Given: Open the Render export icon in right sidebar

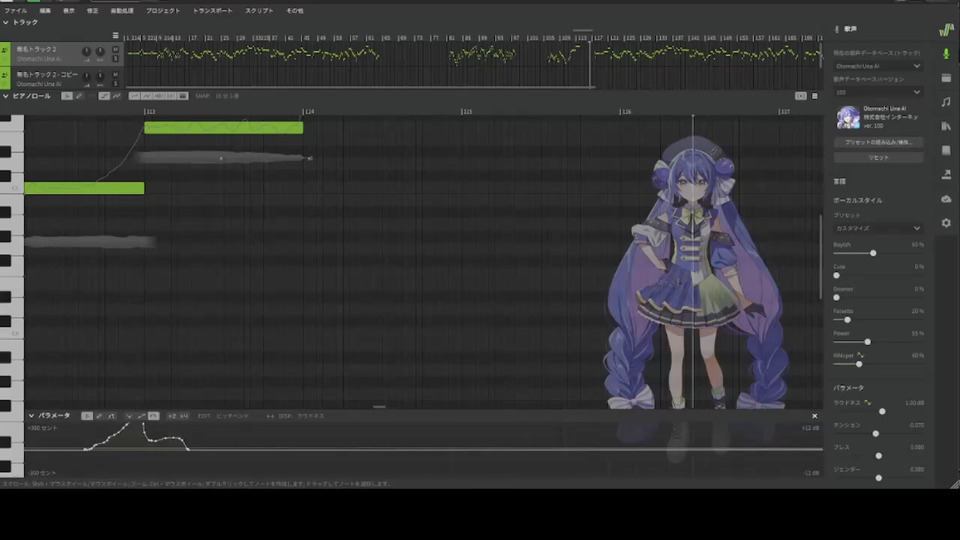Looking at the screenshot, I should click(946, 174).
